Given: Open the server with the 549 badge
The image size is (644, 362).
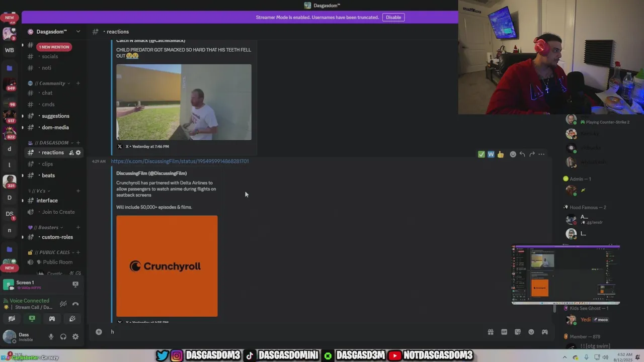Looking at the screenshot, I should click(x=9, y=83).
